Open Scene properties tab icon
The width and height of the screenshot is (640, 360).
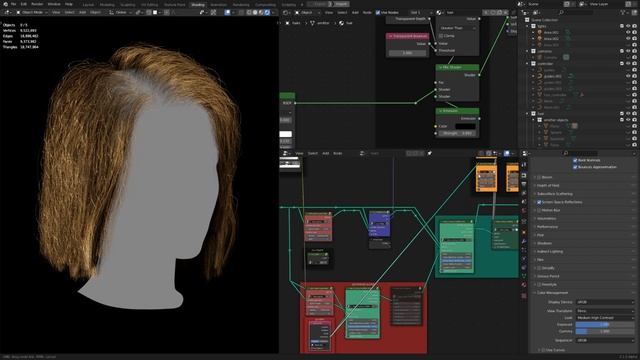(x=524, y=202)
